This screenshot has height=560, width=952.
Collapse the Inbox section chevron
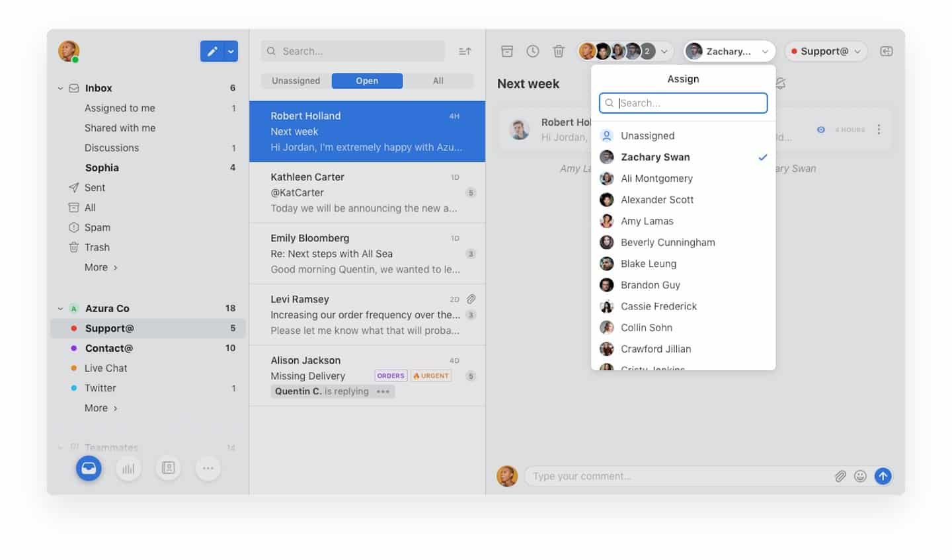60,88
